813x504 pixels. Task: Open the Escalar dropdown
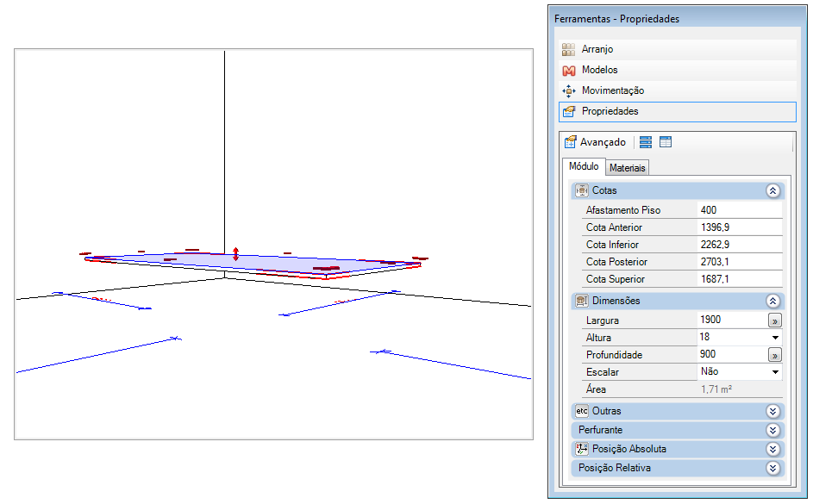775,372
